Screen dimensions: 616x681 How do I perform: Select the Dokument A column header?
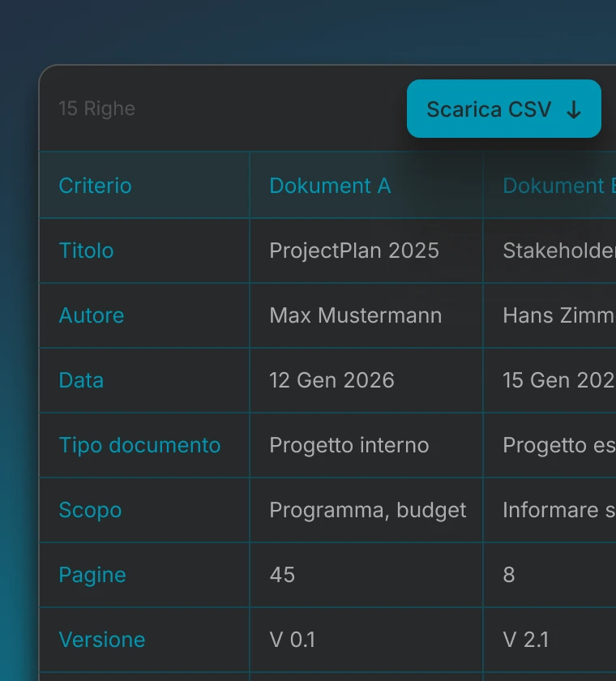330,186
